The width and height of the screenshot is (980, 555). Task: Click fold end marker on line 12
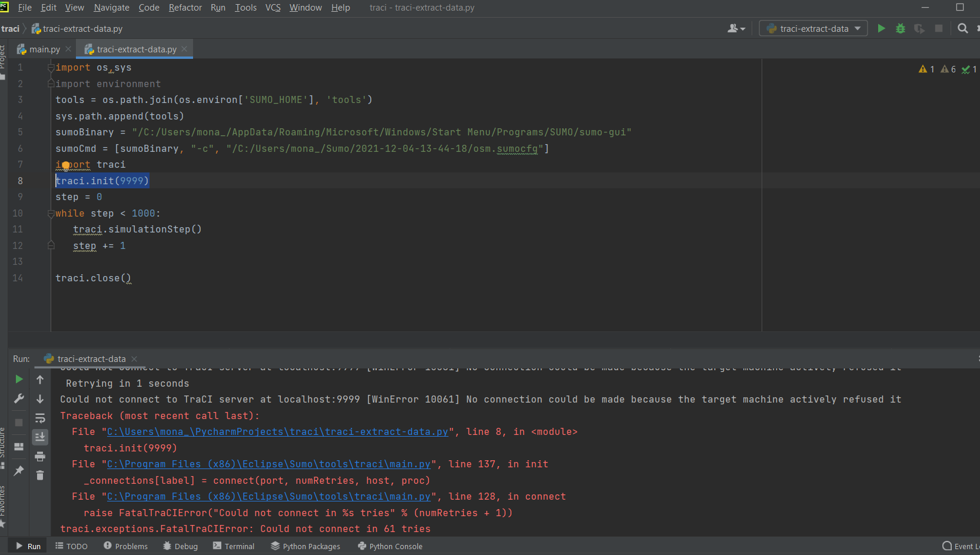tap(51, 245)
